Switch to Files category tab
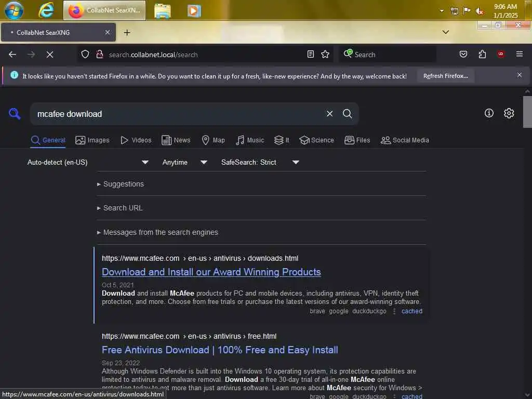 point(357,140)
